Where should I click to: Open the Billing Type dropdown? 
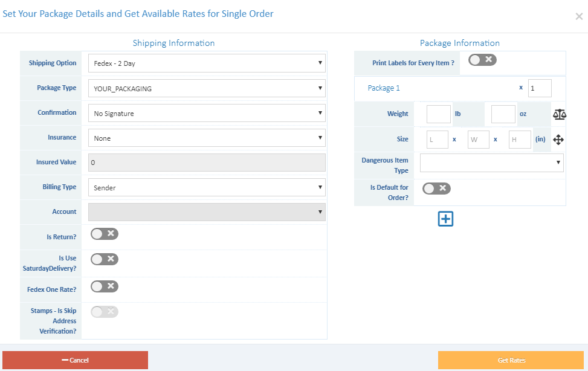coord(207,187)
